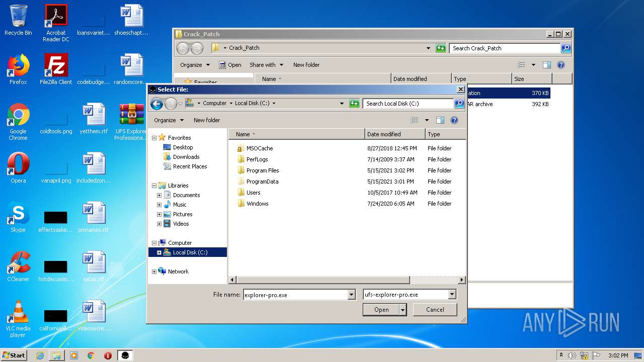
Task: Select Skype desktop icon
Action: pos(18,217)
